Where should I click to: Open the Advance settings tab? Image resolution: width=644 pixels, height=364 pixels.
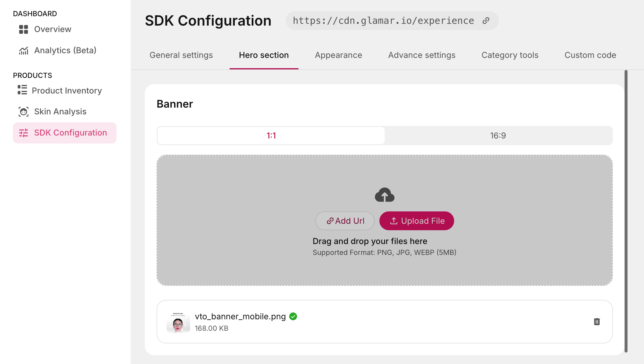click(x=422, y=55)
